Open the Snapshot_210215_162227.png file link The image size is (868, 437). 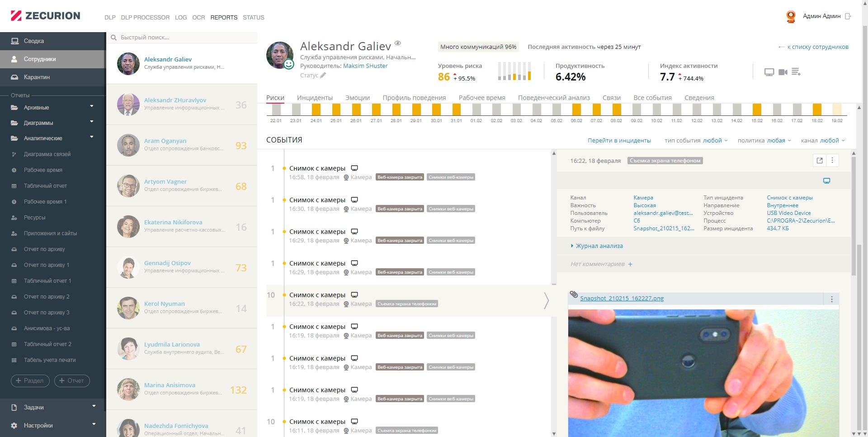[x=622, y=299]
